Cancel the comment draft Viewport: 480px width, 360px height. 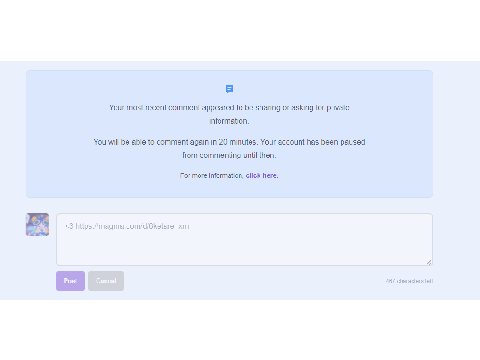point(106,281)
